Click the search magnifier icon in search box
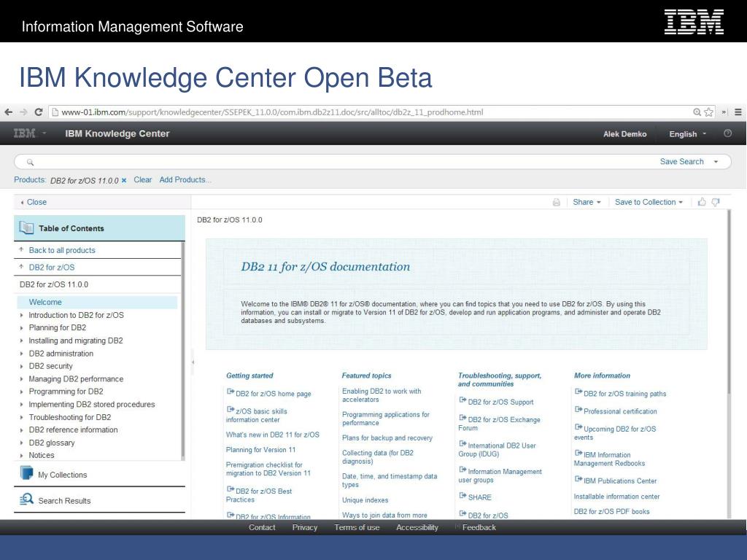The width and height of the screenshot is (747, 560). click(x=30, y=163)
